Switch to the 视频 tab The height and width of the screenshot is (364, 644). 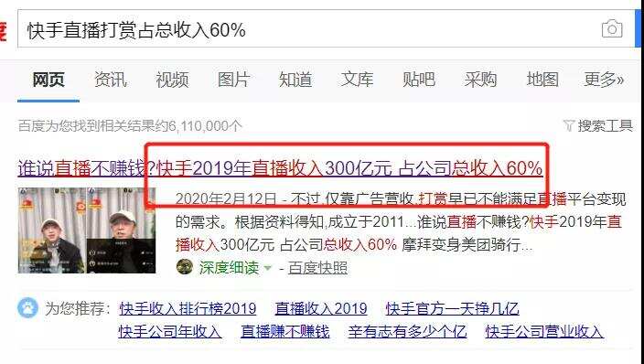pyautogui.click(x=172, y=80)
